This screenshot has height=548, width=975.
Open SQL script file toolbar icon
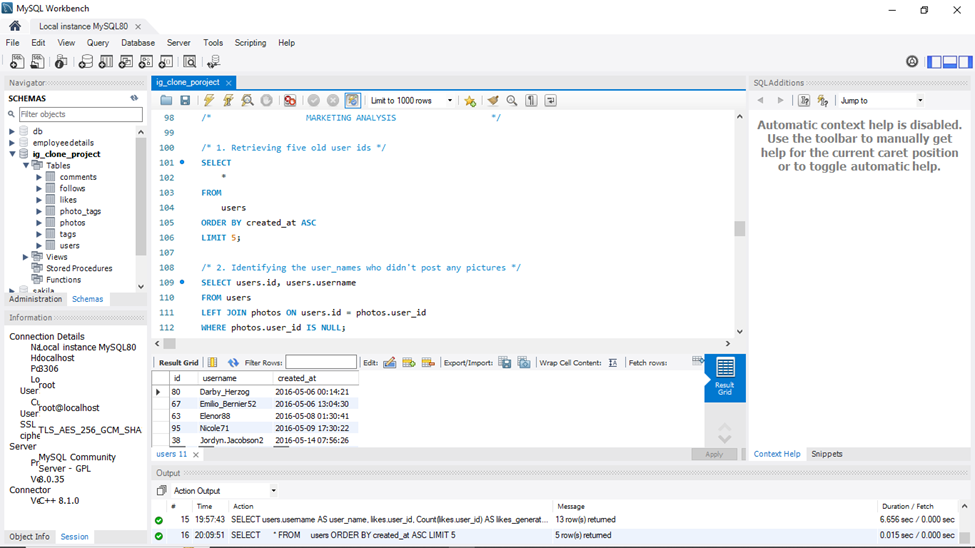pos(37,62)
